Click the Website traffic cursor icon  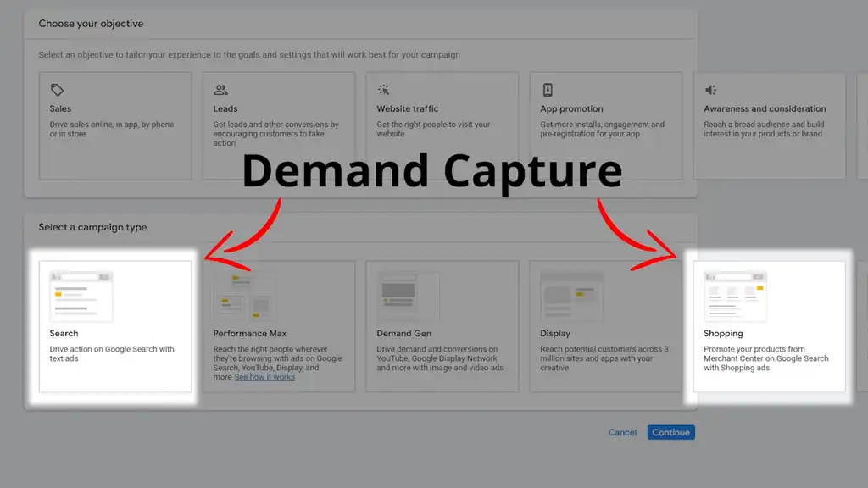(x=384, y=90)
